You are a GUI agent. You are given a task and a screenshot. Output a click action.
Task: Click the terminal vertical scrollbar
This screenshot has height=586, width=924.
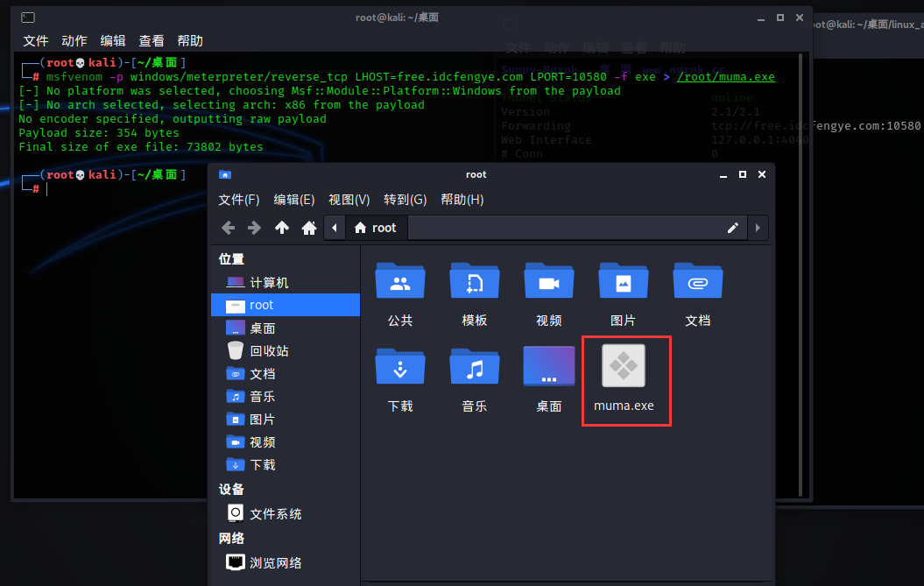[801, 275]
